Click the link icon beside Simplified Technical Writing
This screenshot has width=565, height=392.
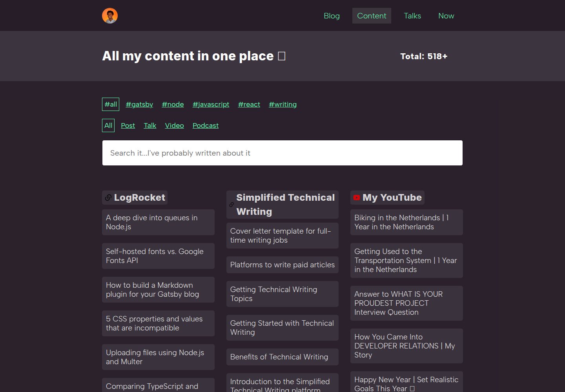(x=231, y=205)
